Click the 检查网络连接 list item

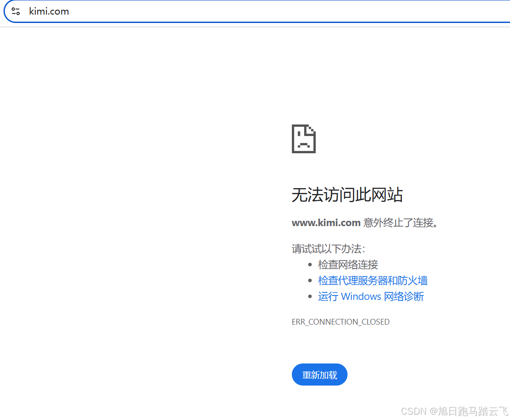tap(348, 265)
